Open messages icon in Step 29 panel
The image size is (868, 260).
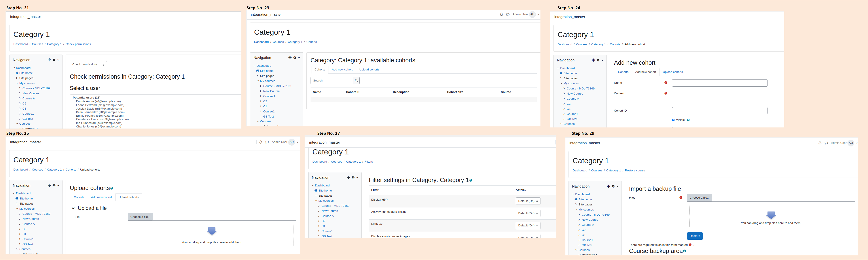tap(826, 143)
